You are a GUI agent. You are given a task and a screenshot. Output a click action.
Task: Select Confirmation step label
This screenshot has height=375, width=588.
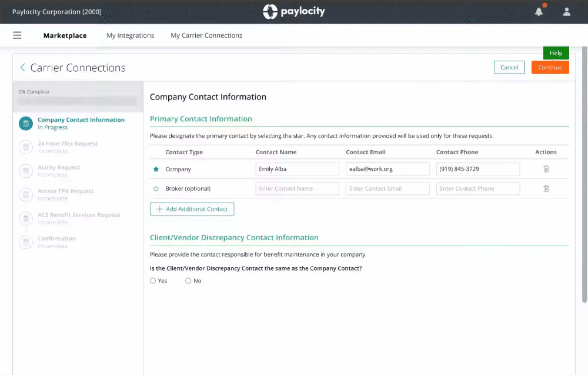56,238
